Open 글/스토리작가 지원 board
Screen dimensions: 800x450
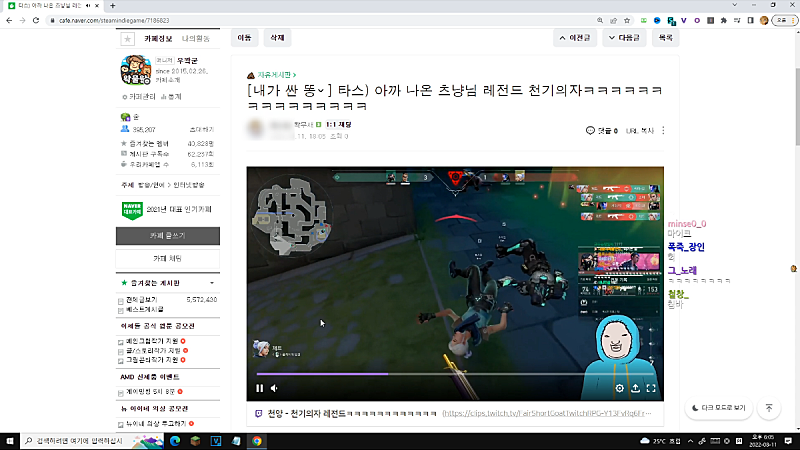pyautogui.click(x=154, y=351)
